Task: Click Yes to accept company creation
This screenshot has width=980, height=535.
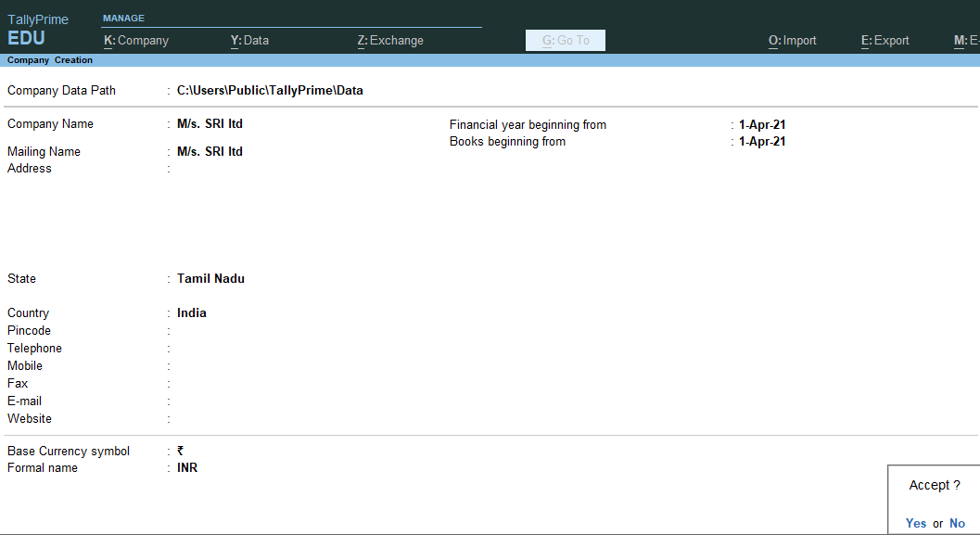Action: click(916, 523)
